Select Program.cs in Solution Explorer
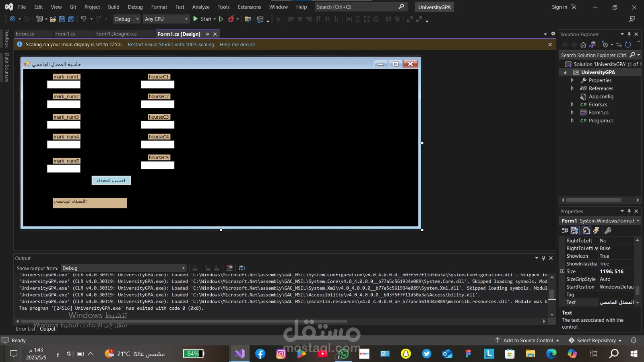 click(601, 121)
